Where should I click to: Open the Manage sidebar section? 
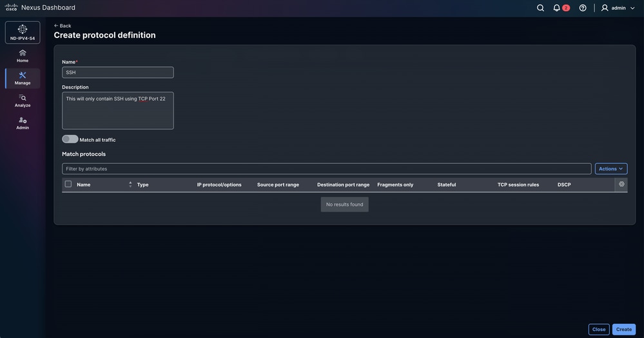(23, 78)
